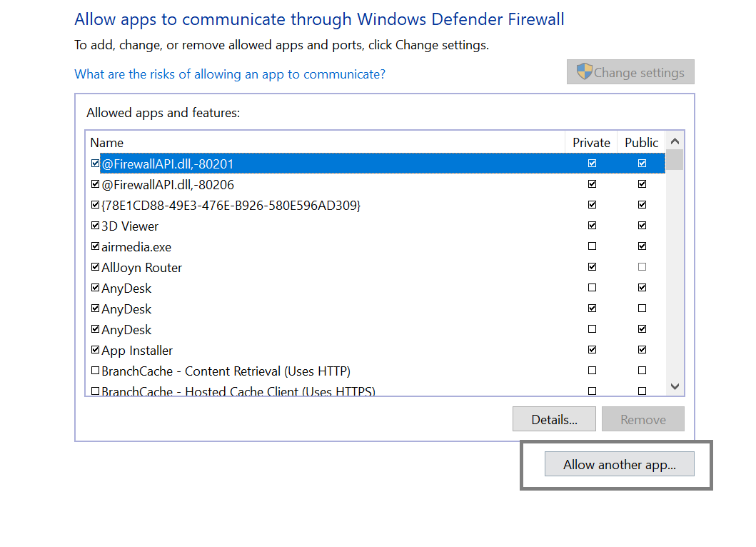Uncheck the @FirewallAPI.dll,-80201 name checkbox
Screen dimensions: 756x547
(x=95, y=163)
